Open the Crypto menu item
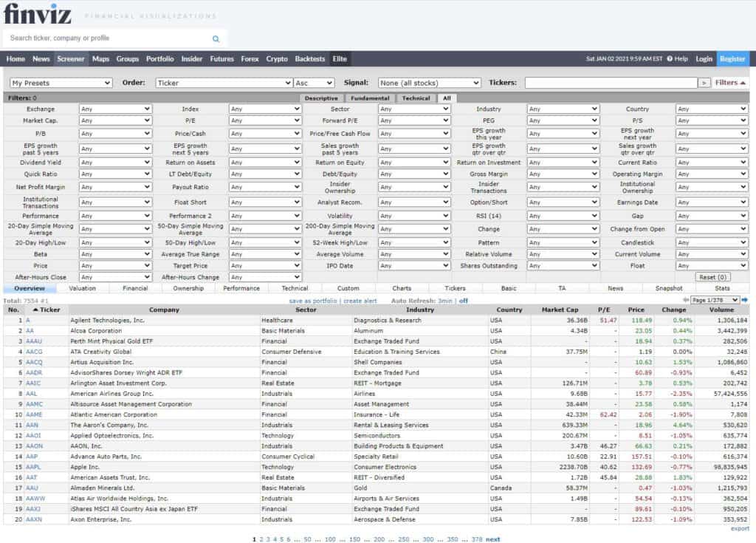756x543 pixels. [277, 59]
